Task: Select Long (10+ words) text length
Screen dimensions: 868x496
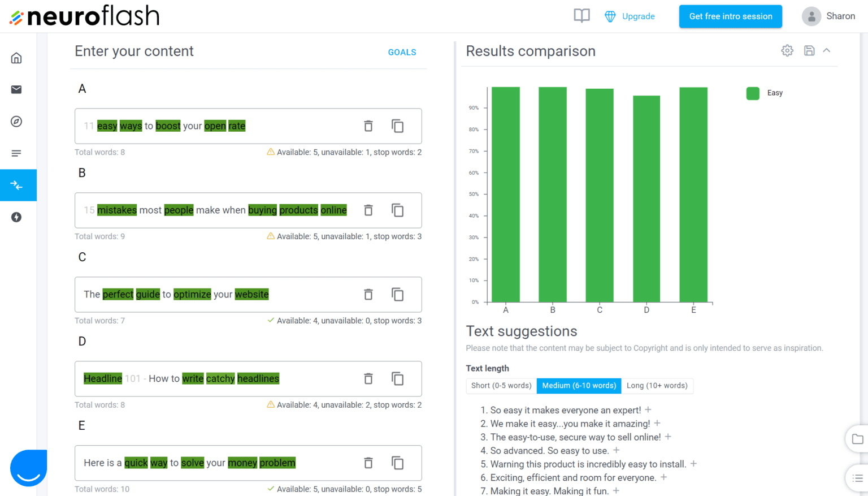Action: coord(657,386)
